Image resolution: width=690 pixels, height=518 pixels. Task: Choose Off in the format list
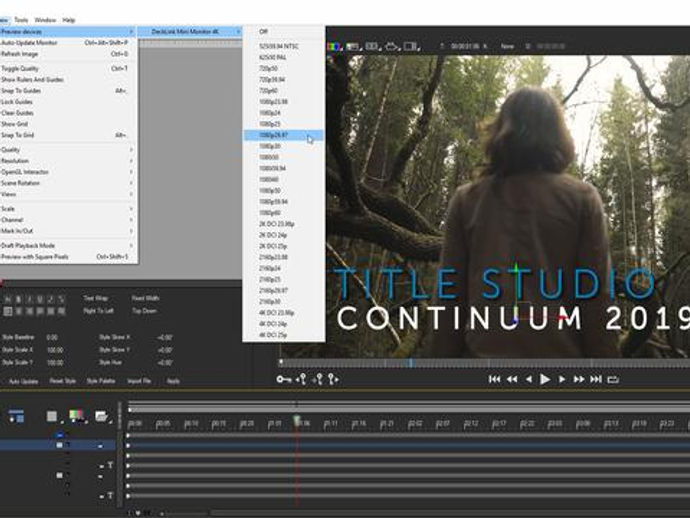click(x=284, y=32)
